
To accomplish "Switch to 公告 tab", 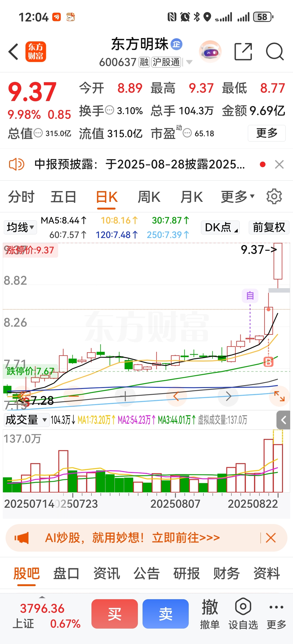I will pyautogui.click(x=146, y=574).
